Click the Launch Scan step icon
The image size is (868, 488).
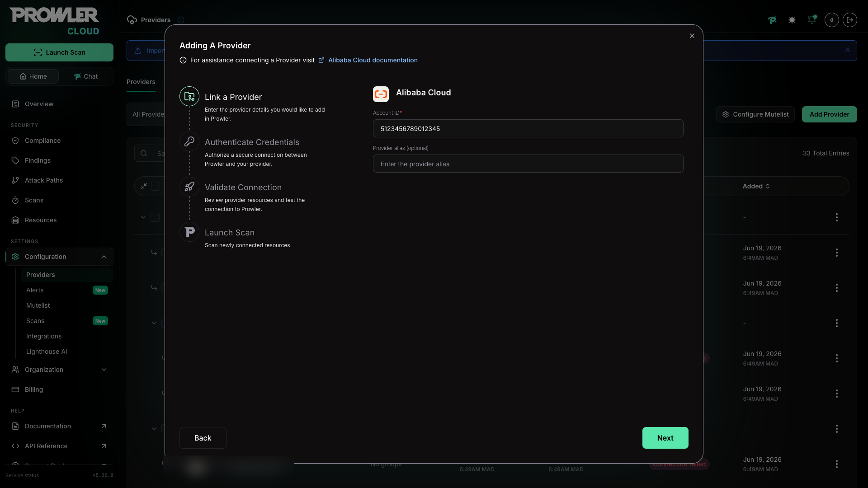pos(189,232)
